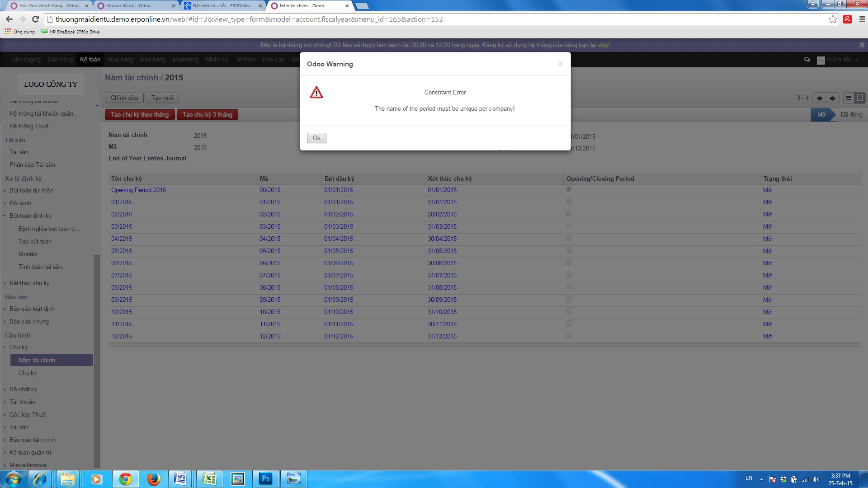The height and width of the screenshot is (488, 868).
Task: Expand Đối soát sidebar item
Action: tap(20, 203)
